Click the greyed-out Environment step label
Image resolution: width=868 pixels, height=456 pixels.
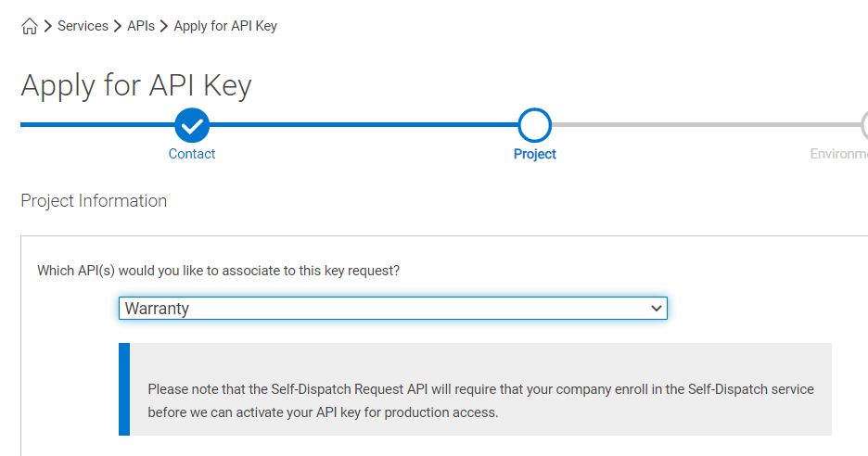point(838,154)
